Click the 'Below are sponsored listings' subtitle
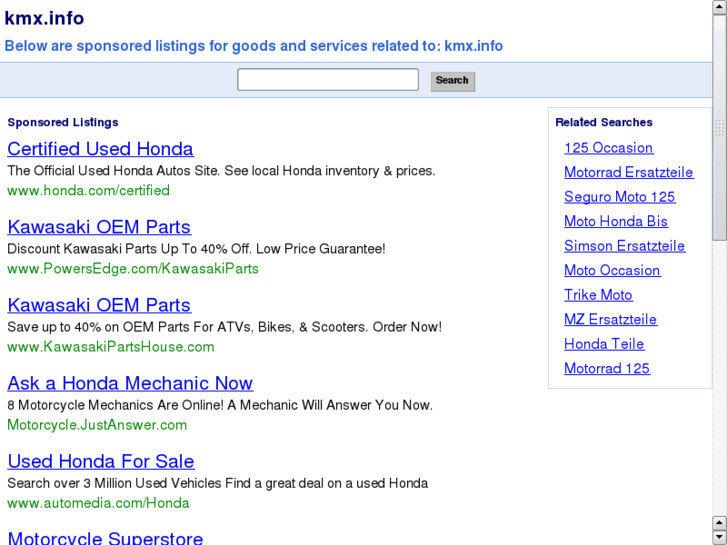727x545 pixels. tap(254, 46)
